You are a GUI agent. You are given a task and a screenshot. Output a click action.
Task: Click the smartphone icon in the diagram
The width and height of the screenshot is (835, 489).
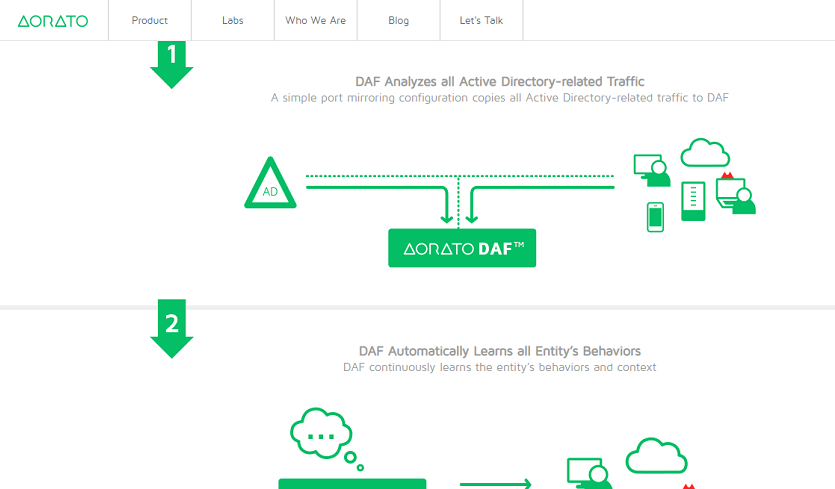656,217
